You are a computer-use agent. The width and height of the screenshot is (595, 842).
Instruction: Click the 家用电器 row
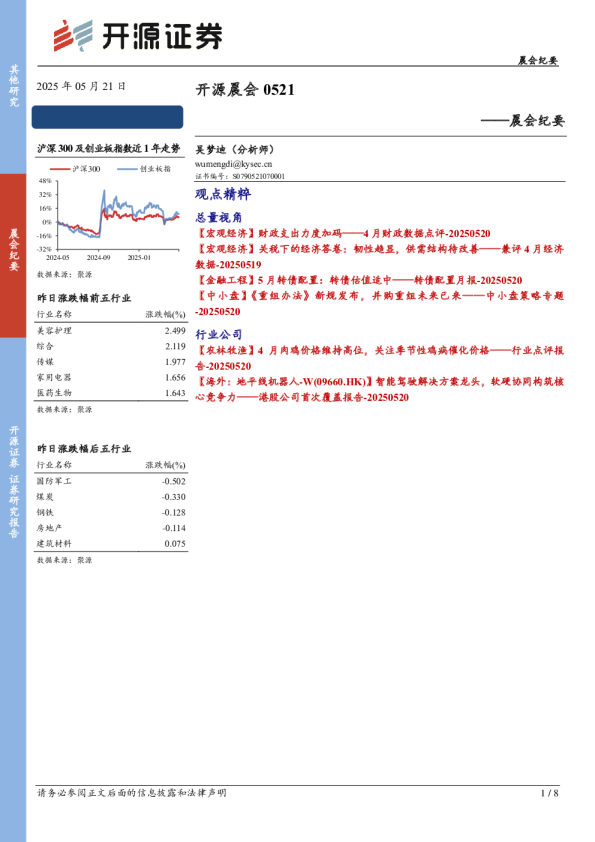tap(111, 378)
